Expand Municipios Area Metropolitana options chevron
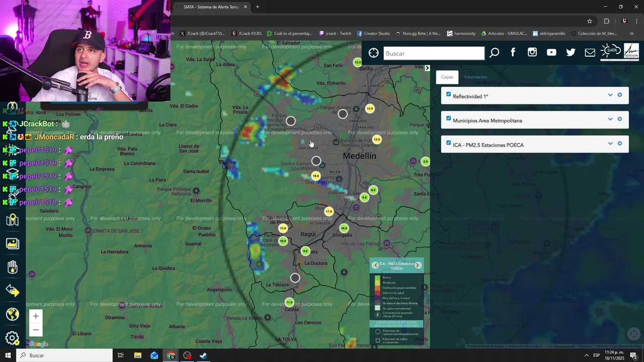Screen dimensions: 644x362 (610, 119)
